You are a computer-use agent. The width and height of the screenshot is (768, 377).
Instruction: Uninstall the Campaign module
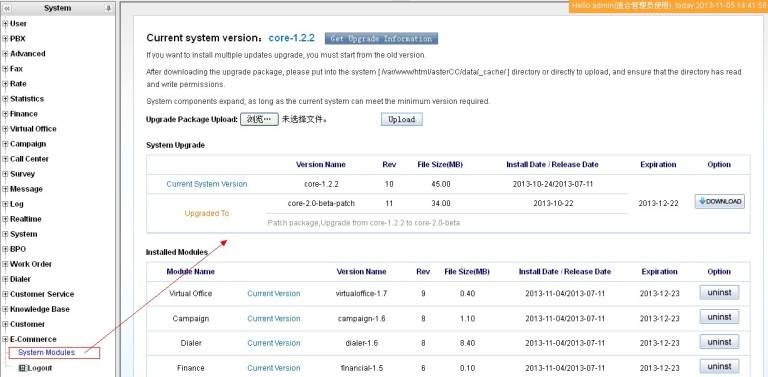point(719,317)
